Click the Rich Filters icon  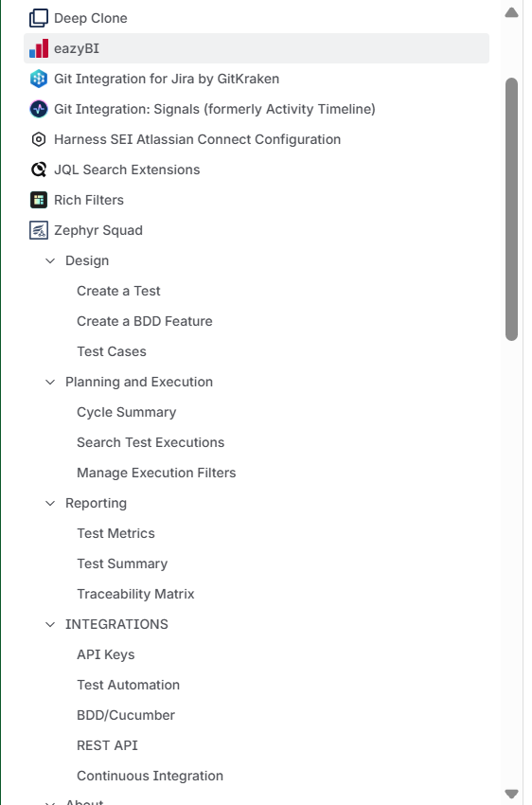[x=39, y=200]
